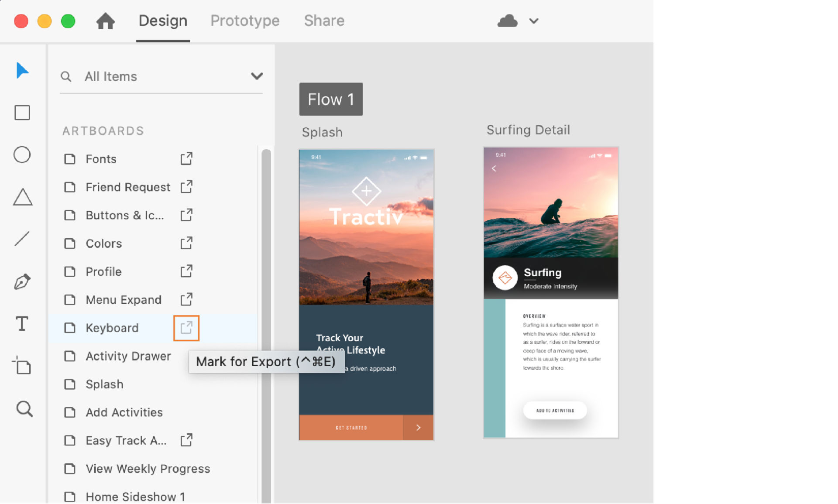Click the Home icon in the top bar
This screenshot has width=838, height=504.
click(106, 21)
